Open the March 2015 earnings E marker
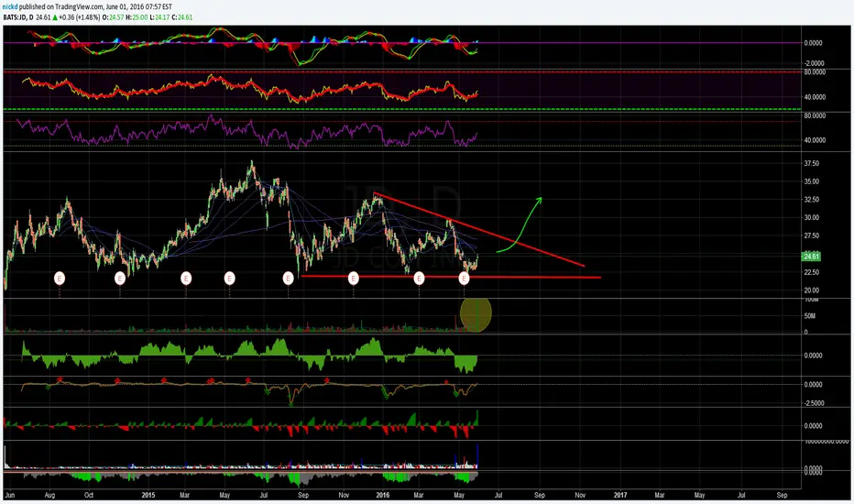 186,279
